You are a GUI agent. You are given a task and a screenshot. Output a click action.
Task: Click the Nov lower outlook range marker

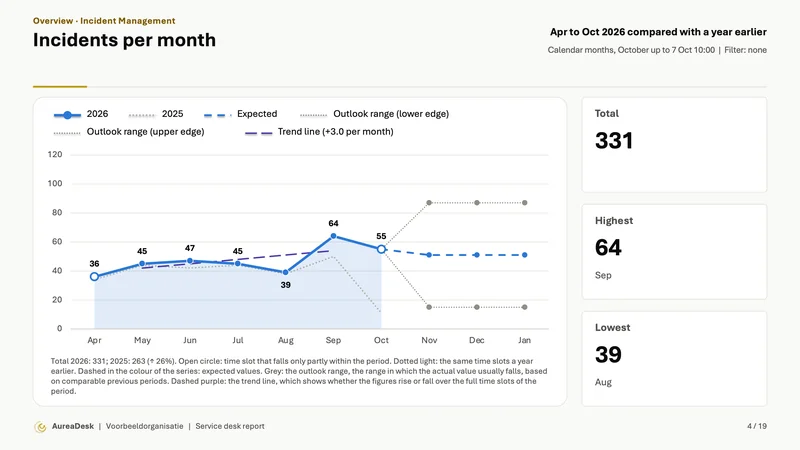(429, 307)
